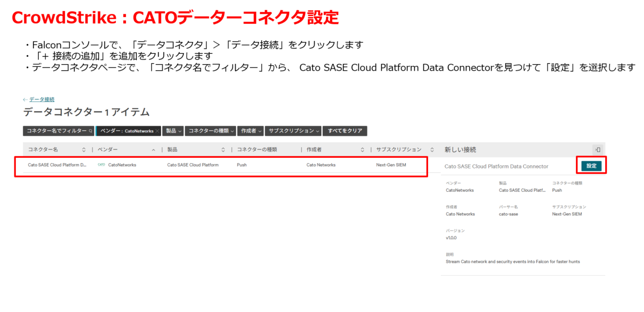The image size is (644, 312).
Task: Open the 製品 filter dropdown
Action: (x=173, y=131)
